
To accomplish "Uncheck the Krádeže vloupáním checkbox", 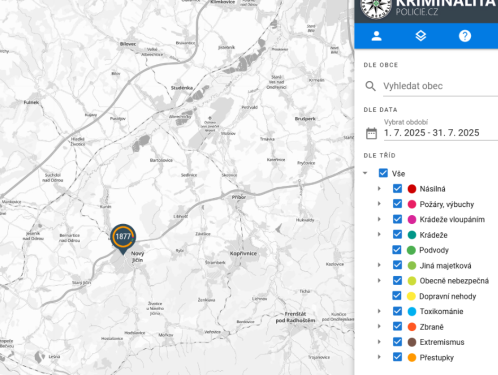I will [x=397, y=219].
